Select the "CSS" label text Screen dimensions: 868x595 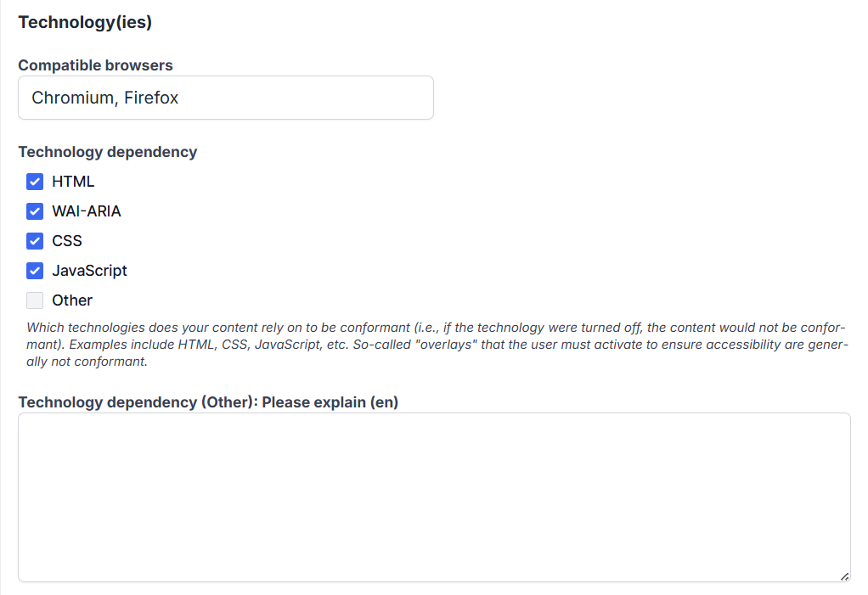67,241
